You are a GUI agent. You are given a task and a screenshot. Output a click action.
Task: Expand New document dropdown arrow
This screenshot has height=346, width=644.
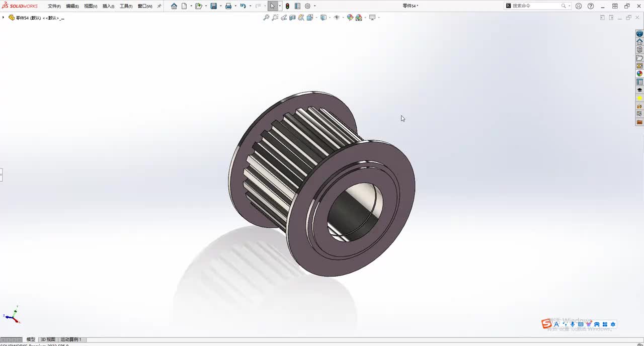(x=191, y=6)
